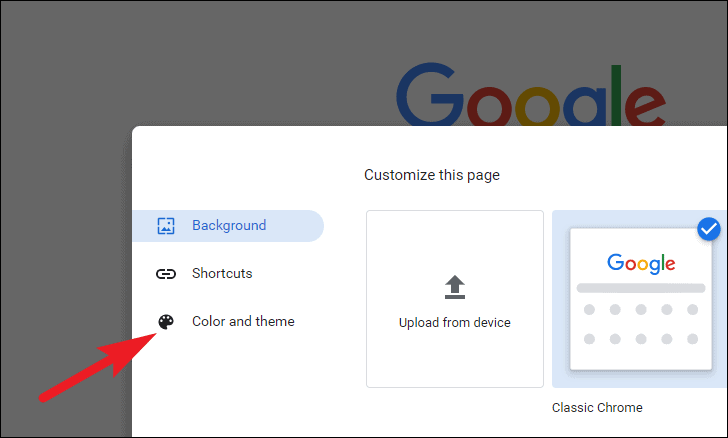Open the Shortcuts section

[x=222, y=273]
